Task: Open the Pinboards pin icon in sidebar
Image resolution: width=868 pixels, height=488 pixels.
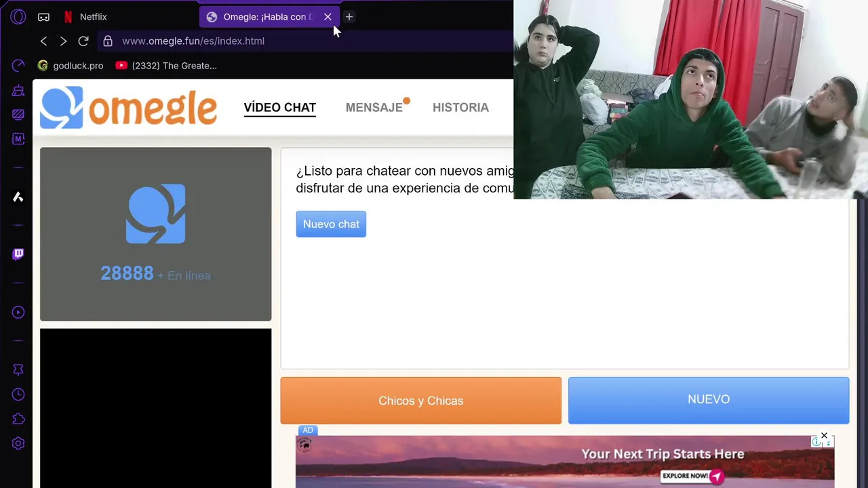Action: [x=18, y=369]
